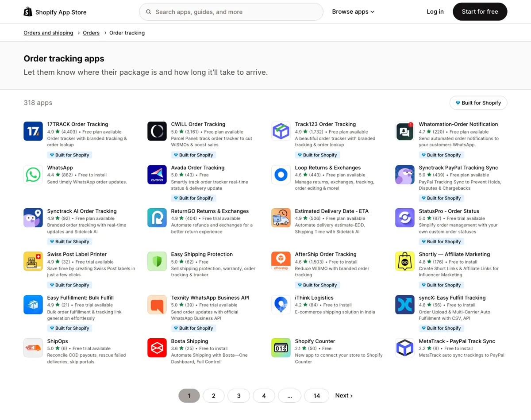
Task: Open the StatusPro - Order Status title
Action: 449,211
